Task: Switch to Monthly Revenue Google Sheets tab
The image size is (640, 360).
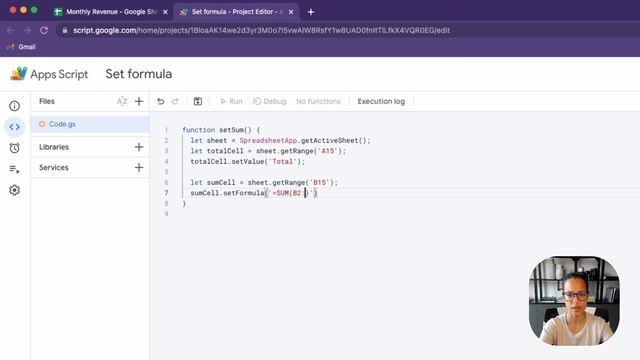Action: tap(111, 12)
